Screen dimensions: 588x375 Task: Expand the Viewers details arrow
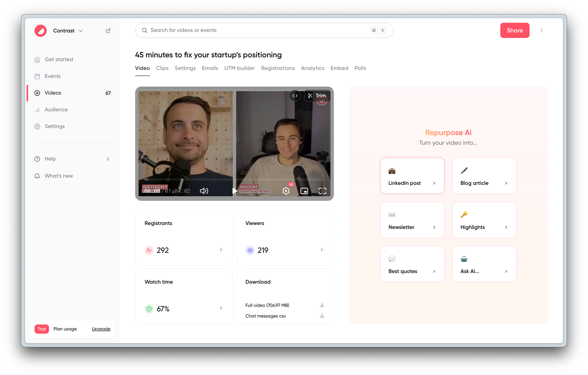tap(322, 250)
